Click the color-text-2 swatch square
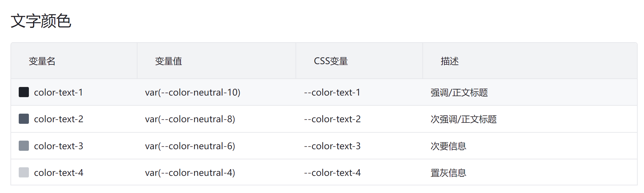Screen dimensions: 644x193 pos(24,119)
